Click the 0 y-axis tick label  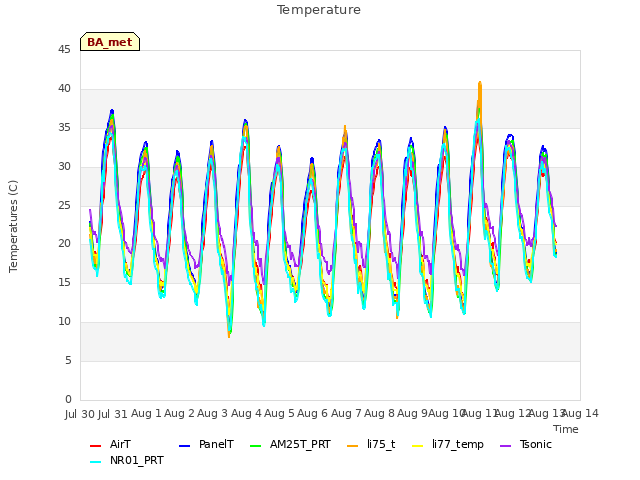coord(68,399)
